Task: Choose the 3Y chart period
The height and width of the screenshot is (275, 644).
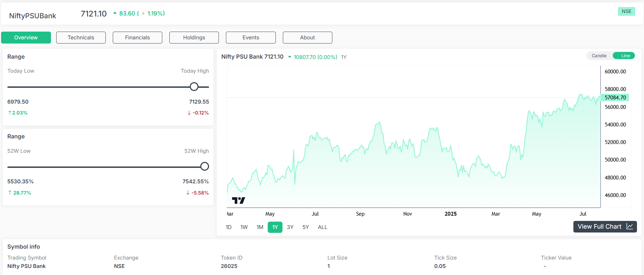Action: tap(290, 227)
